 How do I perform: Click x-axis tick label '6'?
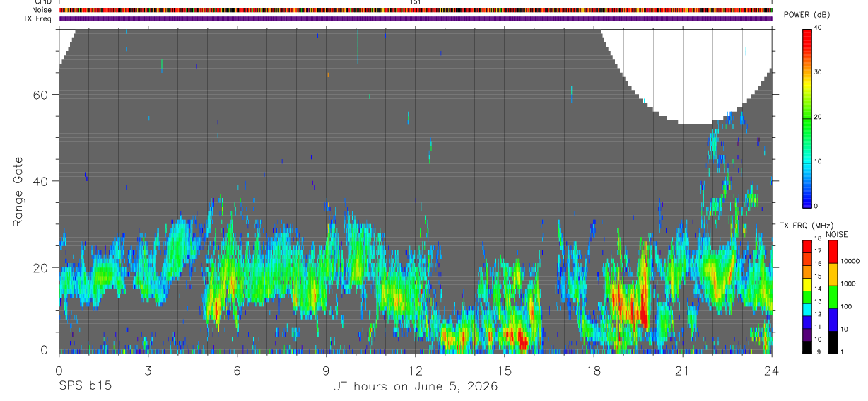point(237,371)
